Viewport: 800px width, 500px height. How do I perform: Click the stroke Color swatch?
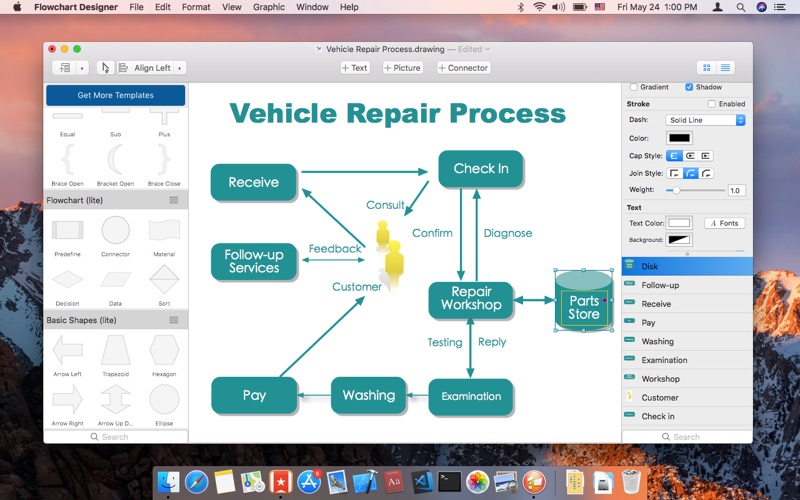coord(679,138)
